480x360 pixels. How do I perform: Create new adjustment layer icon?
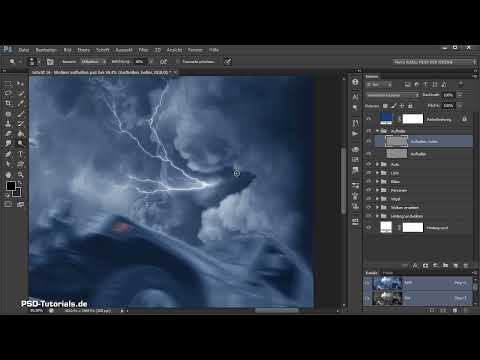(x=435, y=266)
